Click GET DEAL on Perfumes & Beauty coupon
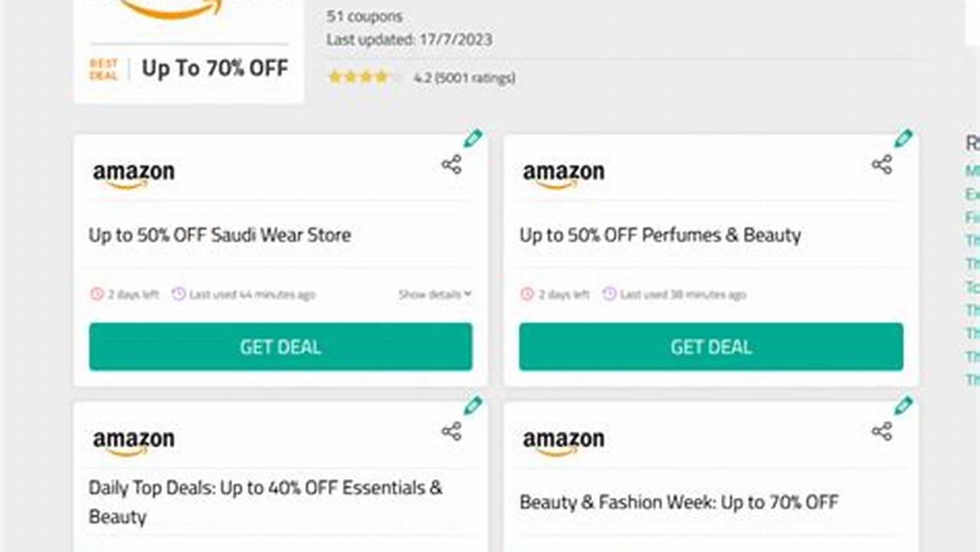980x552 pixels. tap(710, 347)
